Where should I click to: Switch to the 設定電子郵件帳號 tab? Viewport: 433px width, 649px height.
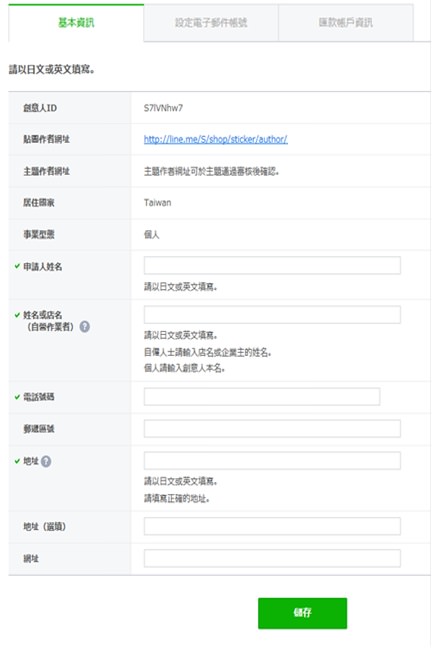coord(211,23)
